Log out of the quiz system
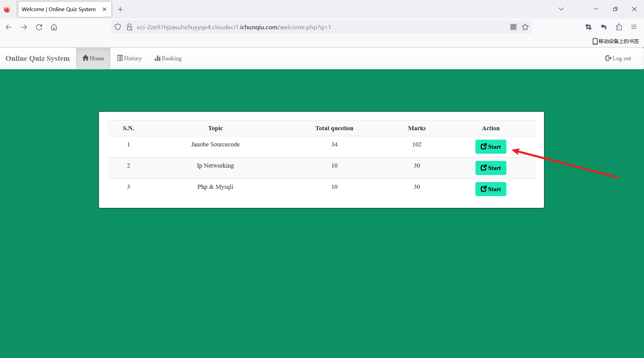This screenshot has width=644, height=358. (x=618, y=58)
